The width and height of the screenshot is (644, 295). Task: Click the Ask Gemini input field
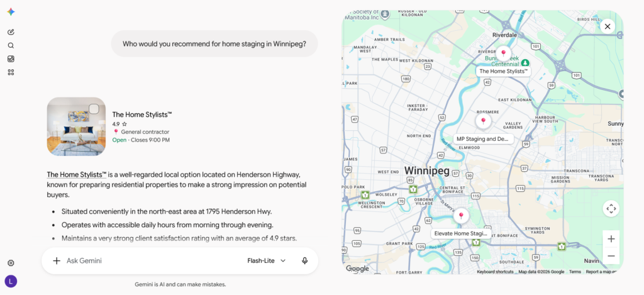click(x=152, y=260)
